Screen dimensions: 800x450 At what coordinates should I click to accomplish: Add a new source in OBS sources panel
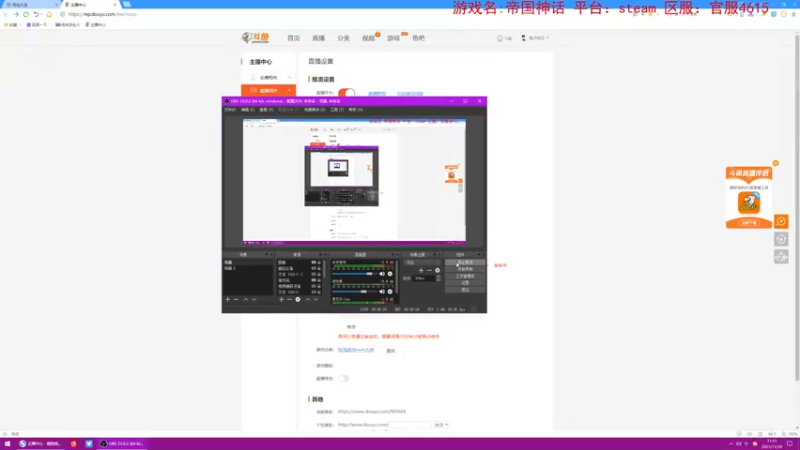[x=281, y=299]
